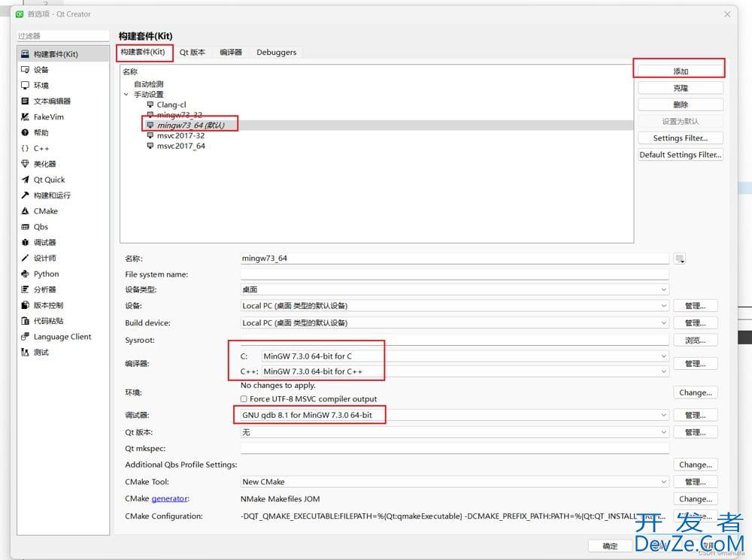Viewport: 752px width, 560px height.
Task: Click Change... for Additional Qbs Profile Settings
Action: pyautogui.click(x=696, y=465)
